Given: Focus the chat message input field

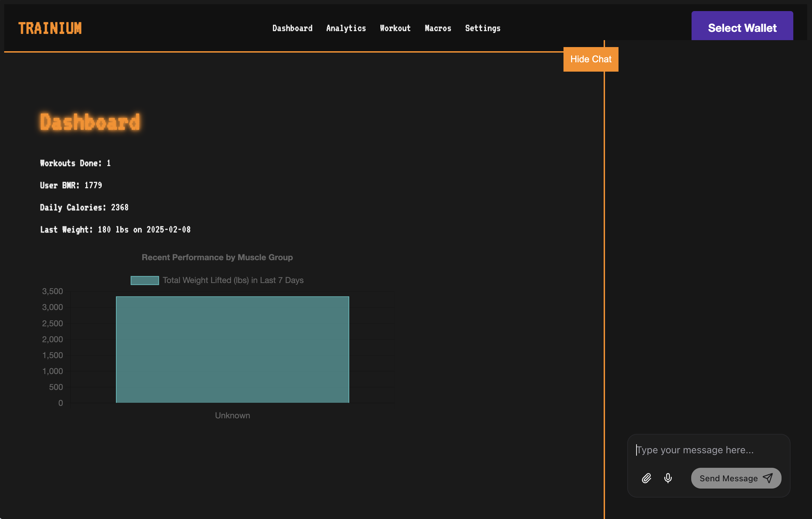Looking at the screenshot, I should [x=709, y=450].
